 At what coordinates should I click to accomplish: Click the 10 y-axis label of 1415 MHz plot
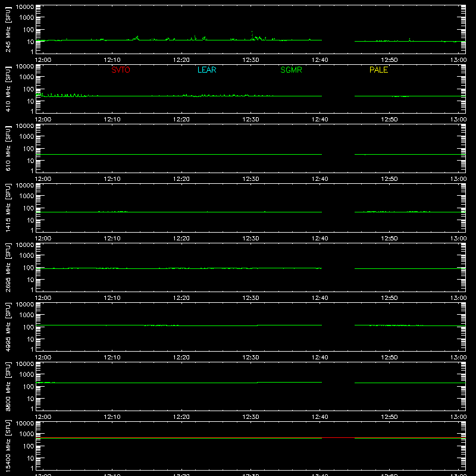pos(30,220)
